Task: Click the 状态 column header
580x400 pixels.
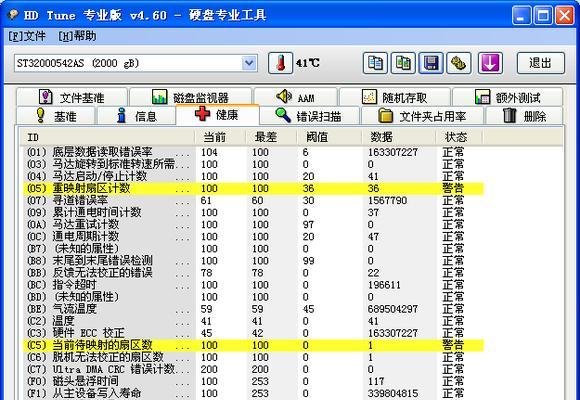Action: [459, 137]
